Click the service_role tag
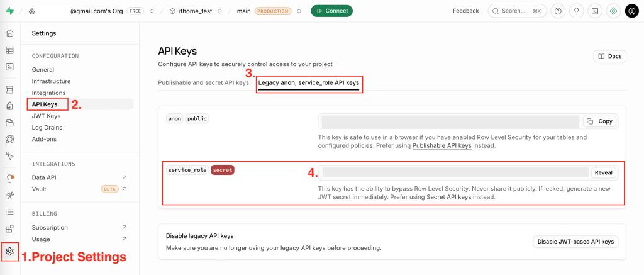The width and height of the screenshot is (644, 275). (187, 170)
